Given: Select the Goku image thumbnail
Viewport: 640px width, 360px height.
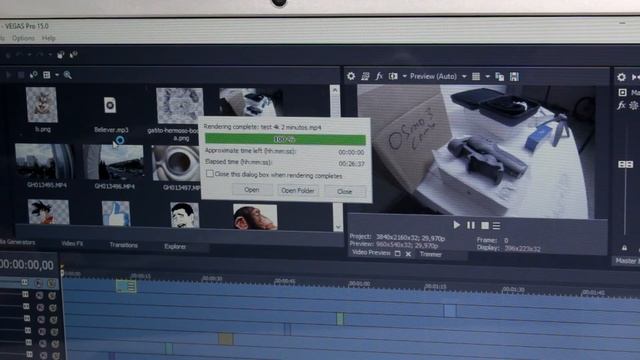Looking at the screenshot, I should click(49, 212).
